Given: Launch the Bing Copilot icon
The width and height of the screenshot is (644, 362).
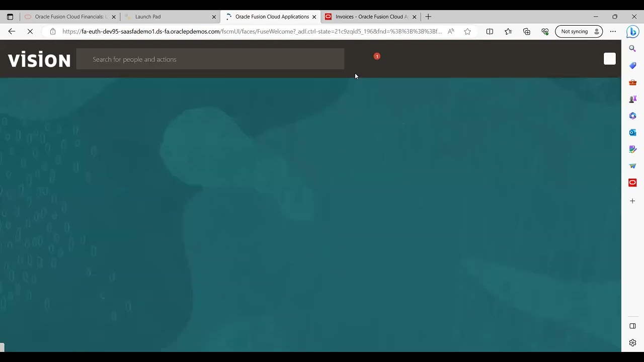Looking at the screenshot, I should [632, 32].
